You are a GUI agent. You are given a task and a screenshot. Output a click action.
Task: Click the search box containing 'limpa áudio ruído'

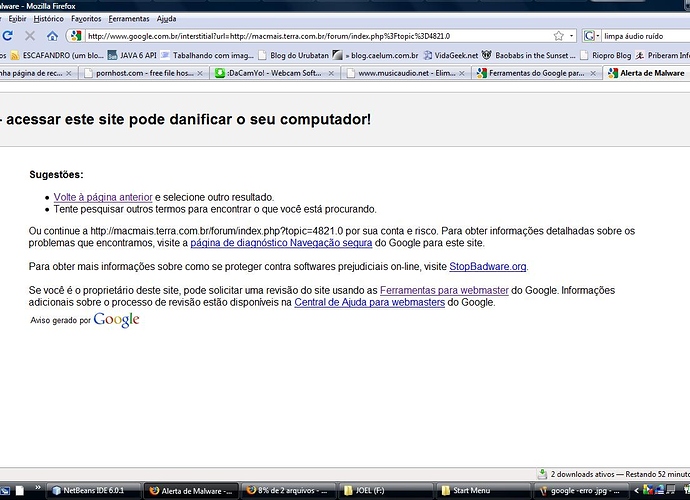point(646,36)
